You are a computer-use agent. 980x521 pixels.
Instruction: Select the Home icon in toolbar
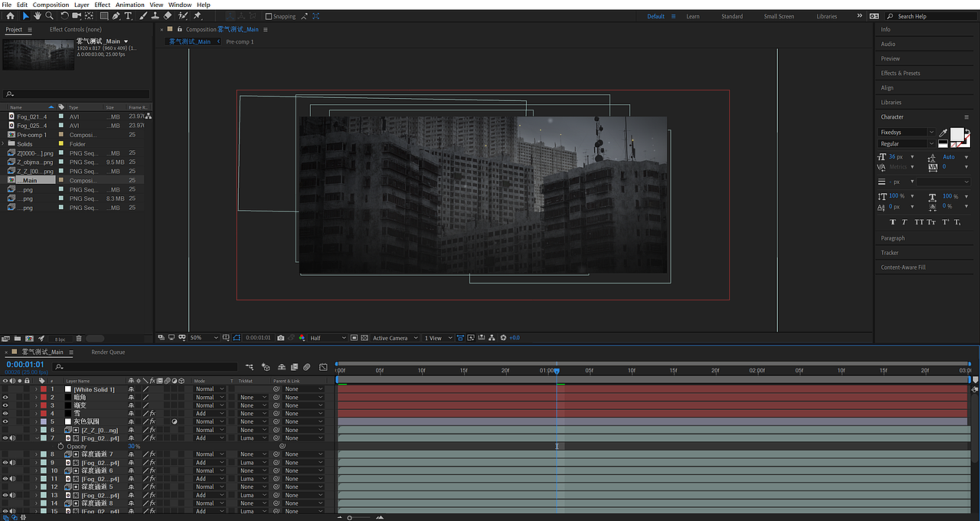pos(10,15)
